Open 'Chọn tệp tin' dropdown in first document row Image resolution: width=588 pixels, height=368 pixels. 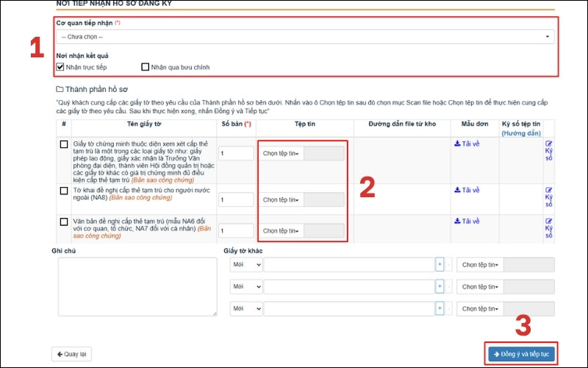[280, 154]
